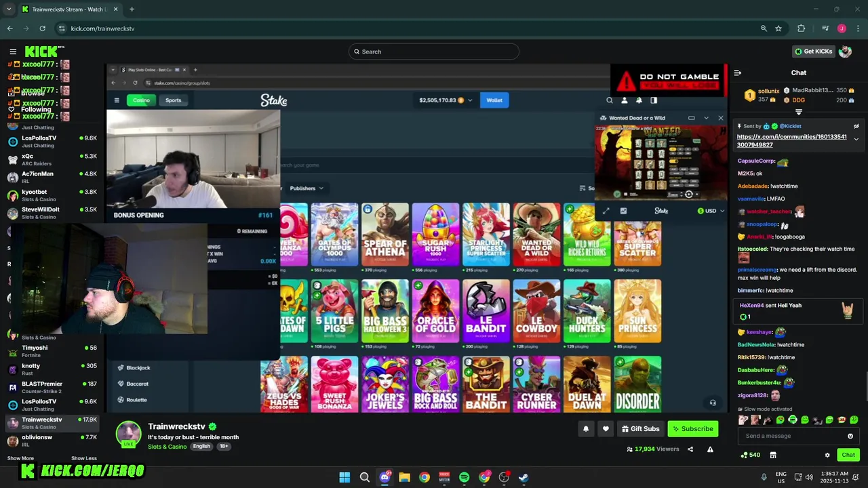Subscribe to Trainwreckstv

pyautogui.click(x=692, y=428)
